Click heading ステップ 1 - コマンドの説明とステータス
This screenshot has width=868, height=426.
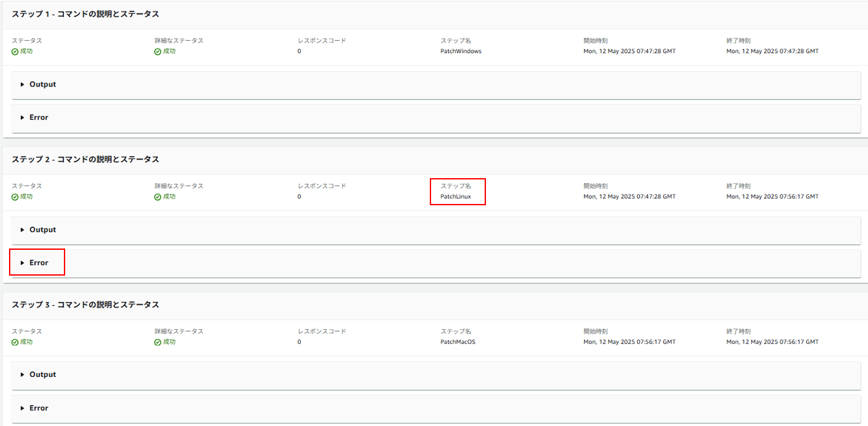[x=85, y=14]
